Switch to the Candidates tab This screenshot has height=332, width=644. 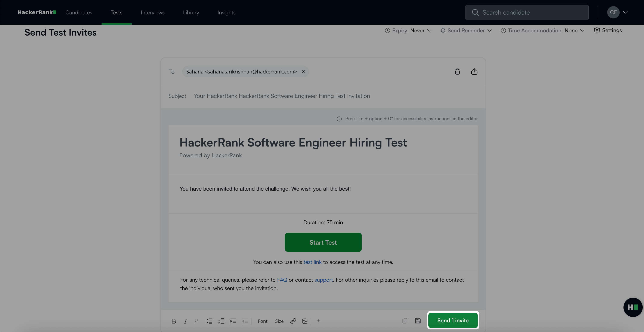coord(78,12)
